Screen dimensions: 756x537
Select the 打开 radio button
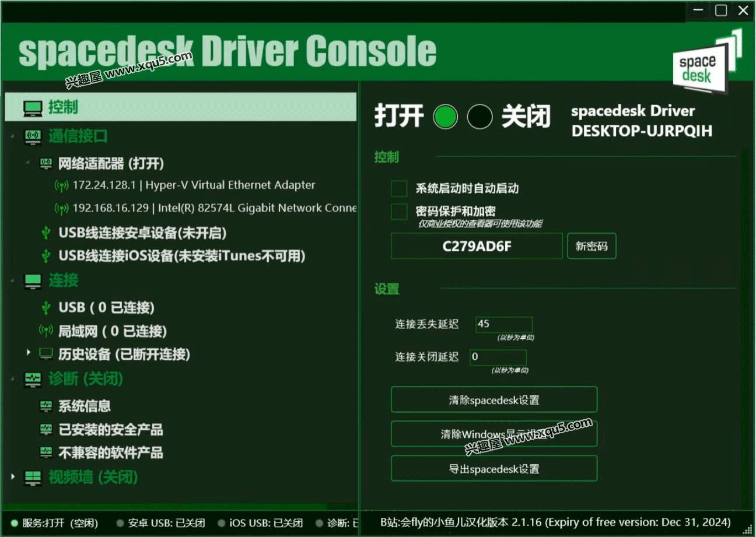coord(446,117)
